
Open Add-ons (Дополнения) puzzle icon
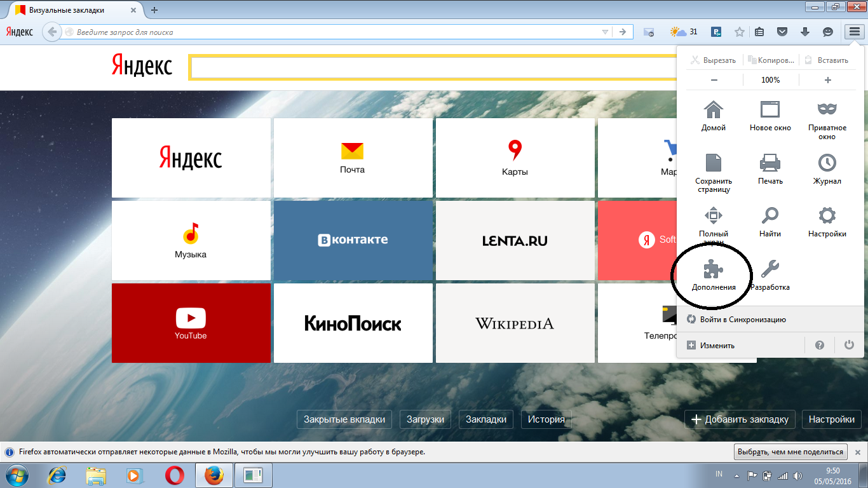coord(714,269)
